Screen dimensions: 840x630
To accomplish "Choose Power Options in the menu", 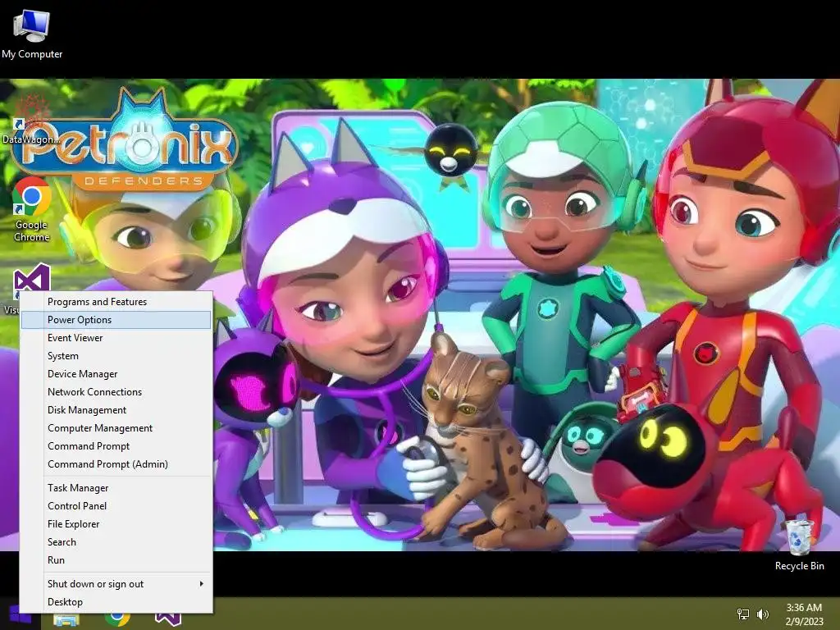I will [116, 320].
